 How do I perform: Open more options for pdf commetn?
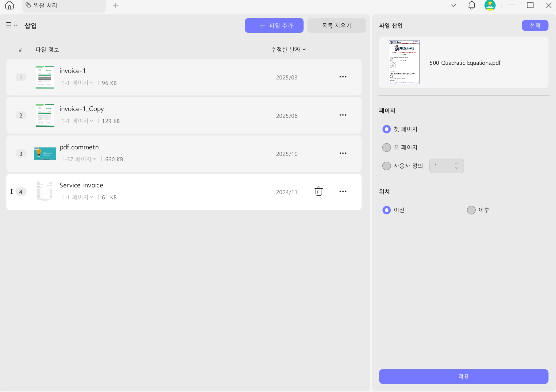coord(343,153)
